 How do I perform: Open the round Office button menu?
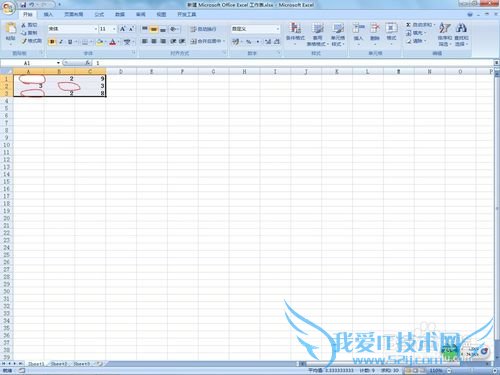click(8, 7)
